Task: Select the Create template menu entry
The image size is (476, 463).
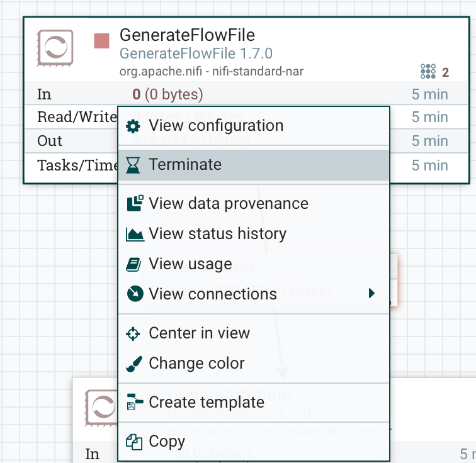Action: [207, 403]
